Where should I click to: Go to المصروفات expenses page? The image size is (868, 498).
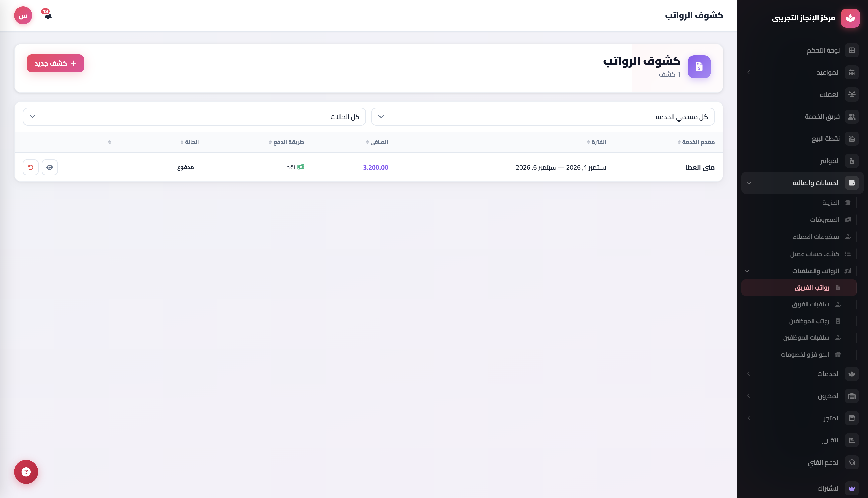click(799, 220)
